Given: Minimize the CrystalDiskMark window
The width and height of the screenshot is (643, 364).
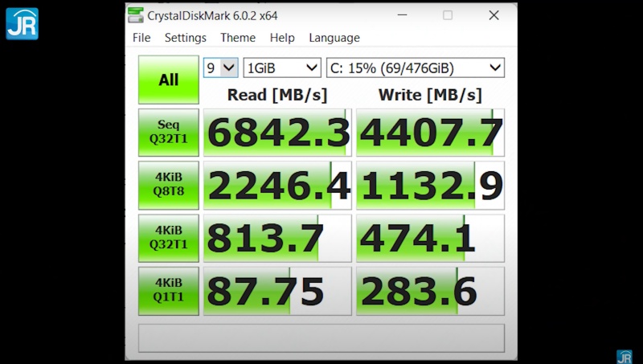Looking at the screenshot, I should (x=406, y=15).
